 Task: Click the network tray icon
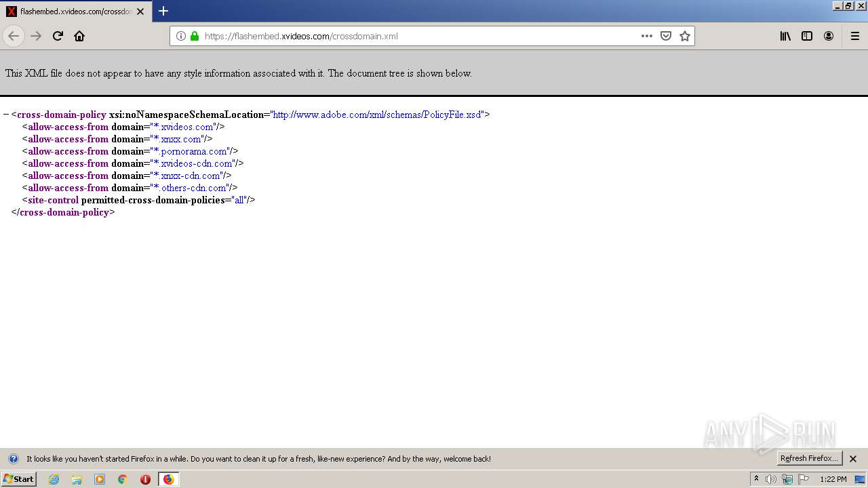point(787,479)
